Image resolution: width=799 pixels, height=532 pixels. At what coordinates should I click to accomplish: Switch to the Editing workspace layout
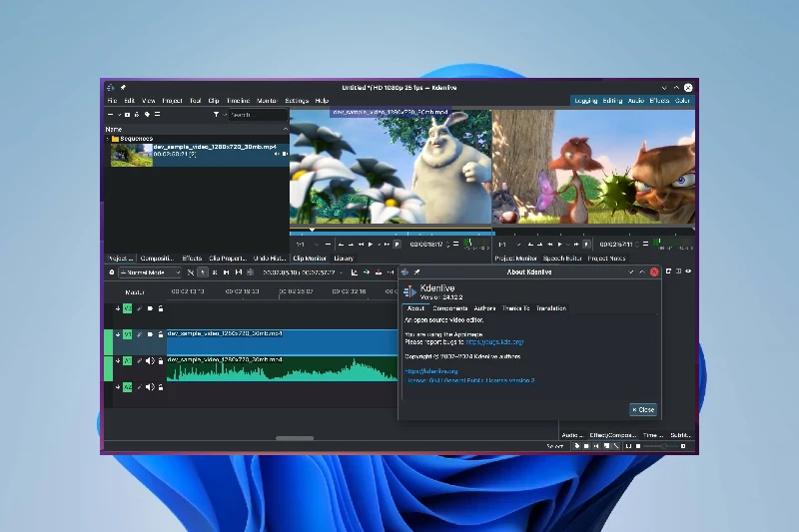612,101
